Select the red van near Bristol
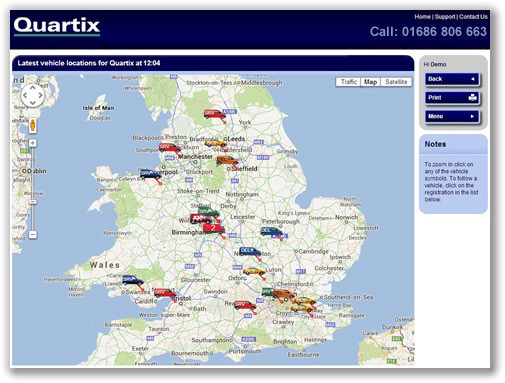The width and height of the screenshot is (505, 383). 165,293
